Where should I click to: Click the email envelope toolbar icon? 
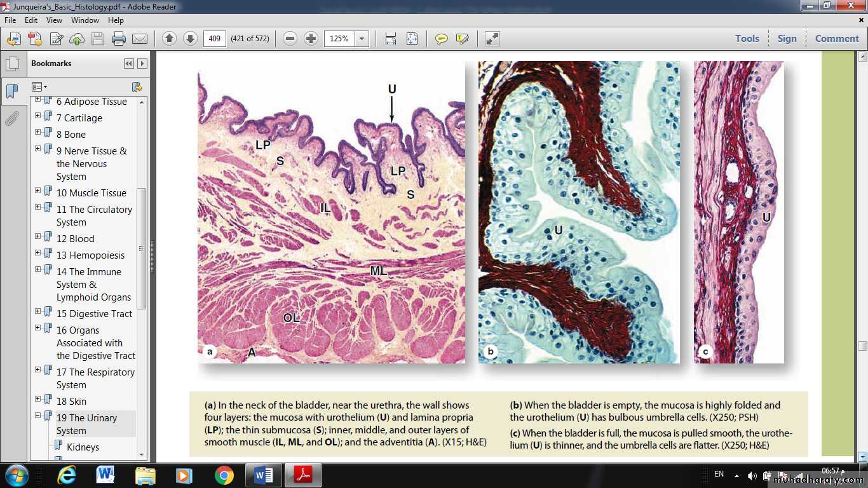click(x=140, y=39)
